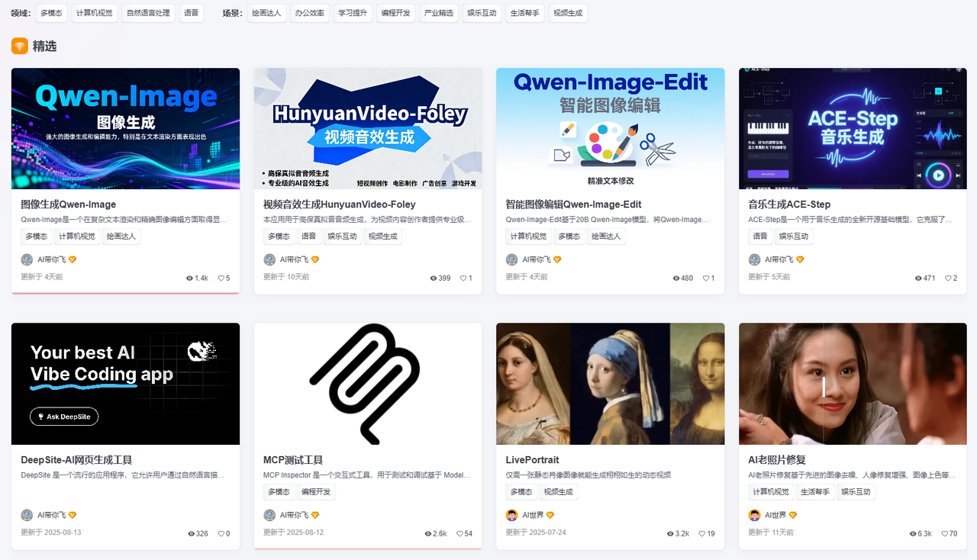Like the MCP测试工具 card heart icon

coord(459,534)
